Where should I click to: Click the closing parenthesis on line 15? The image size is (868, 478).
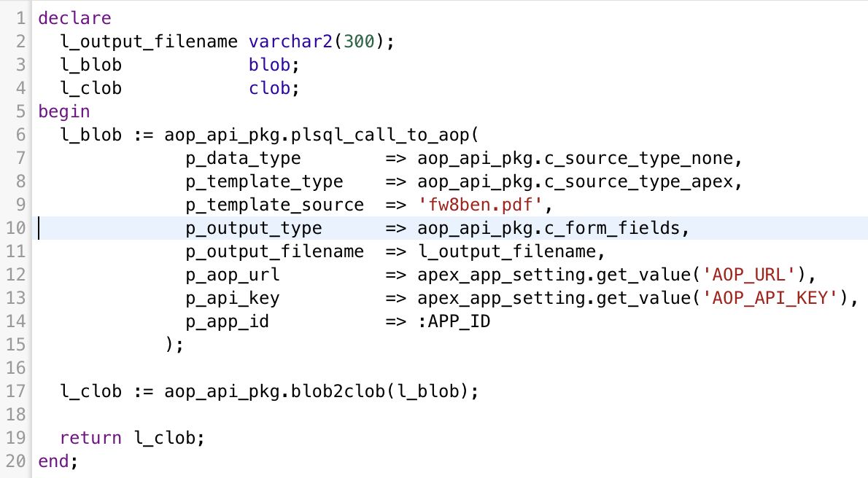[170, 345]
